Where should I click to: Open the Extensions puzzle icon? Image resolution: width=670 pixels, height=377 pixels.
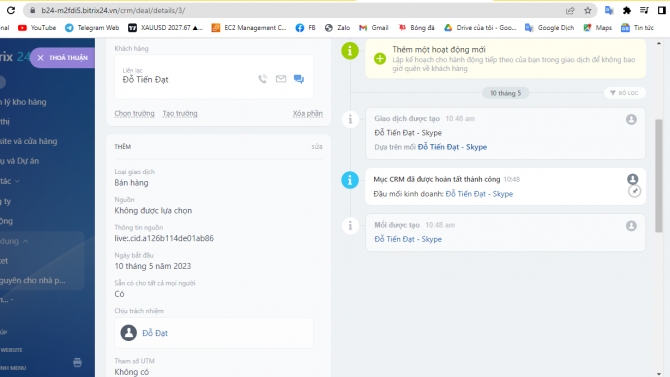(x=626, y=10)
